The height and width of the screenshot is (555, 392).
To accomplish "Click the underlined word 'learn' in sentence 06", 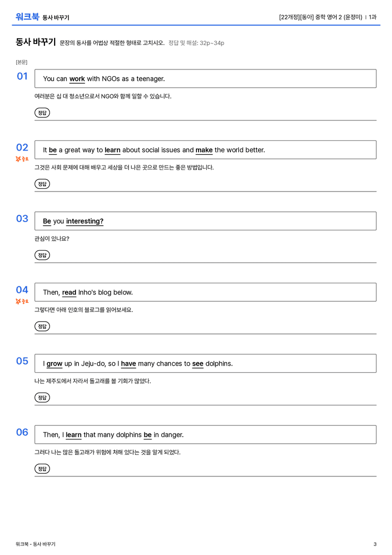I will [x=73, y=435].
